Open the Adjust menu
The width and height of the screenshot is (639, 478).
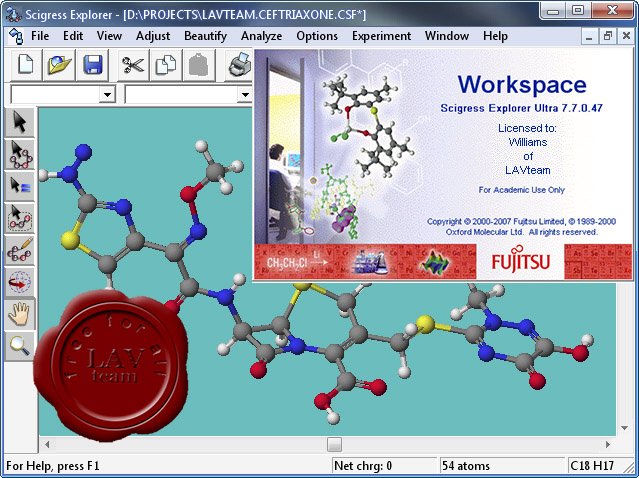(x=153, y=36)
